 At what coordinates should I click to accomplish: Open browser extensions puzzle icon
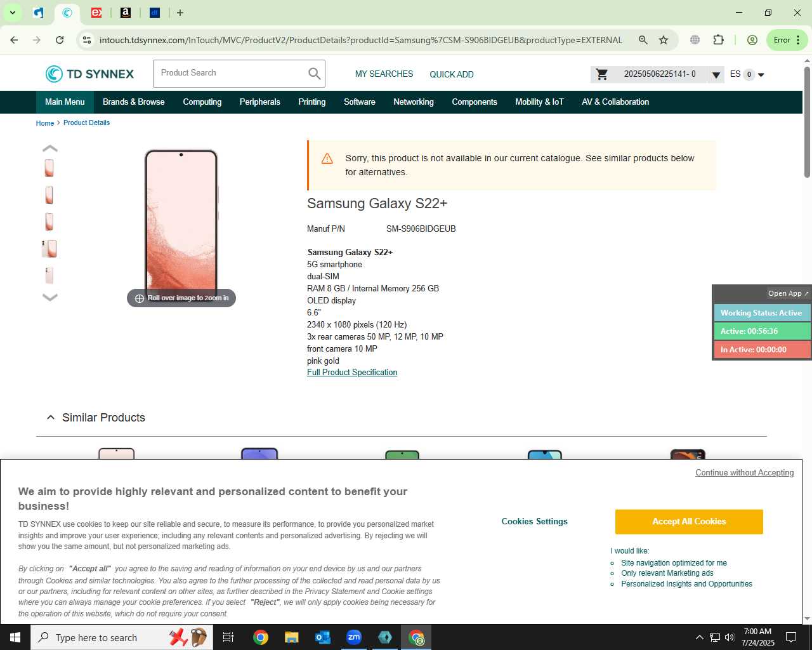point(718,40)
